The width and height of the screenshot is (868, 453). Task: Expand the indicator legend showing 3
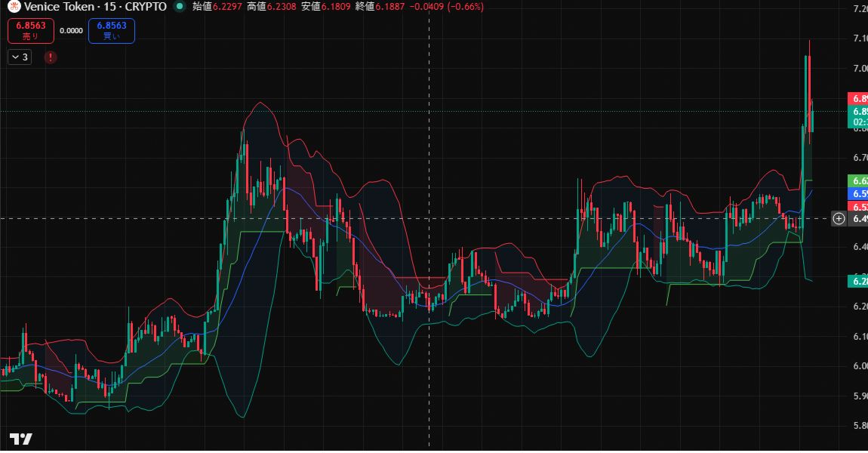click(x=20, y=57)
